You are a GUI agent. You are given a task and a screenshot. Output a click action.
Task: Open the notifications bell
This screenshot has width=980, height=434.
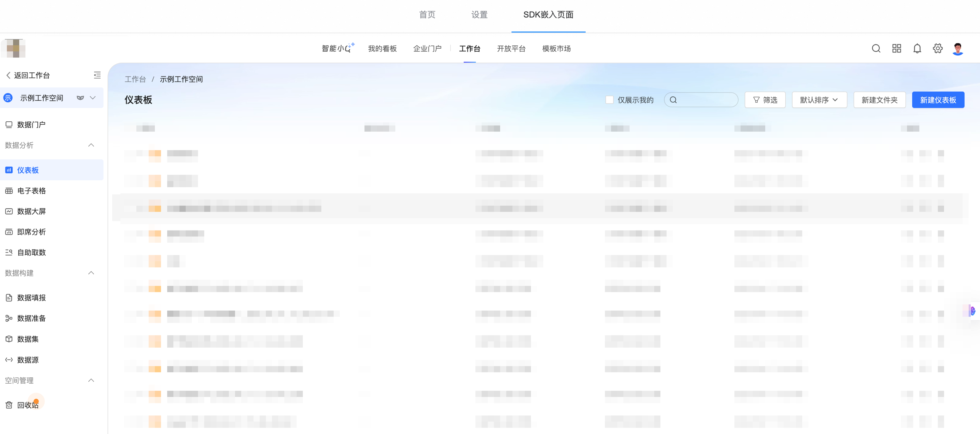pos(917,48)
